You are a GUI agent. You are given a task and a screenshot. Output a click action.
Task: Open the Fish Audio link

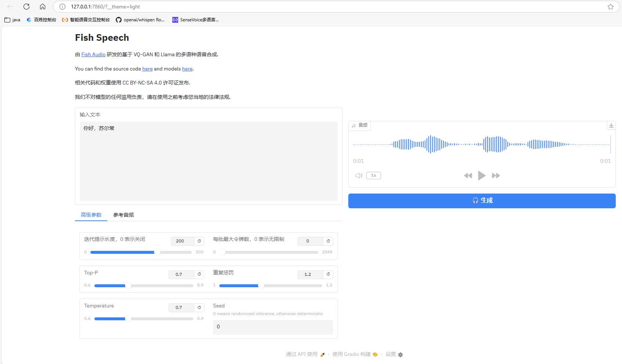93,54
